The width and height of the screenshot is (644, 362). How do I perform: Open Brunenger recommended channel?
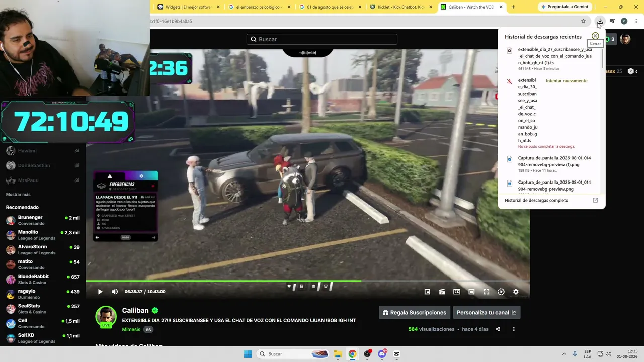pos(43,220)
